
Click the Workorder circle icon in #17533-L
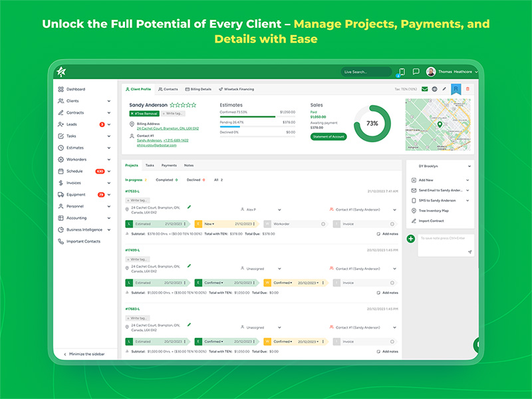click(x=323, y=224)
